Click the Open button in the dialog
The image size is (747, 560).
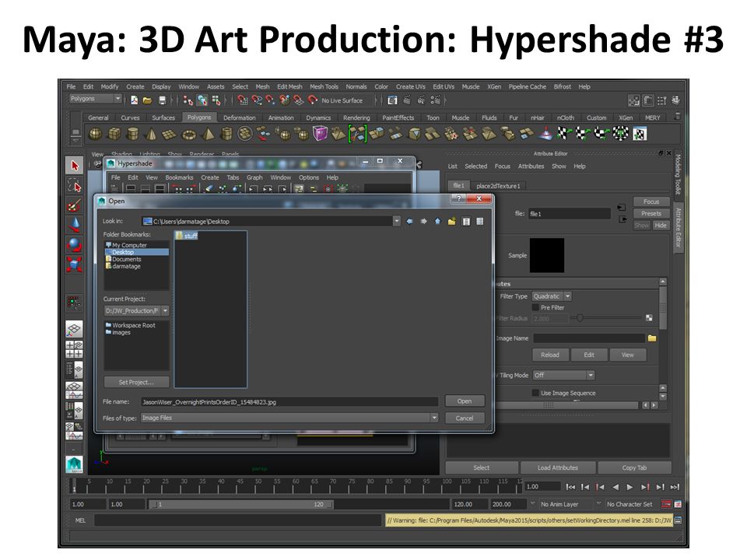(465, 401)
